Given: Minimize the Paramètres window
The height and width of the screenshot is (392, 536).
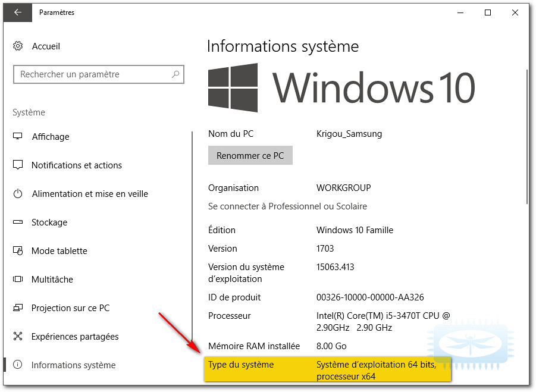Looking at the screenshot, I should (460, 12).
